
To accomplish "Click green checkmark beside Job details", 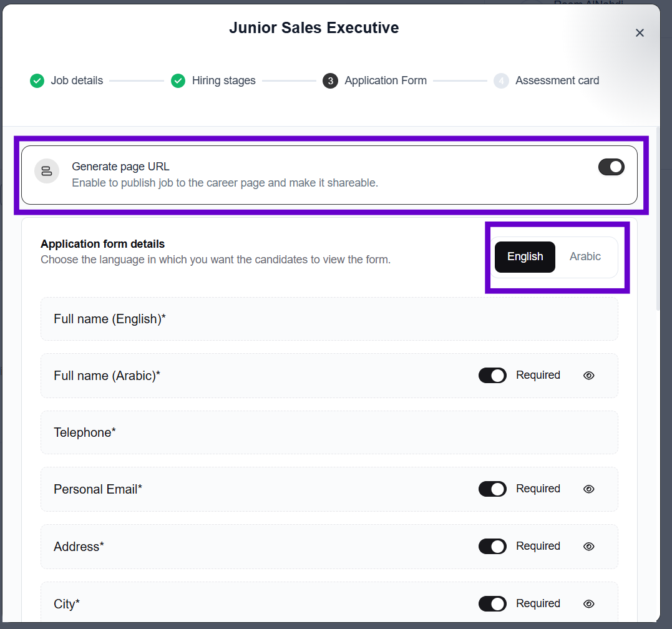I will coord(37,80).
